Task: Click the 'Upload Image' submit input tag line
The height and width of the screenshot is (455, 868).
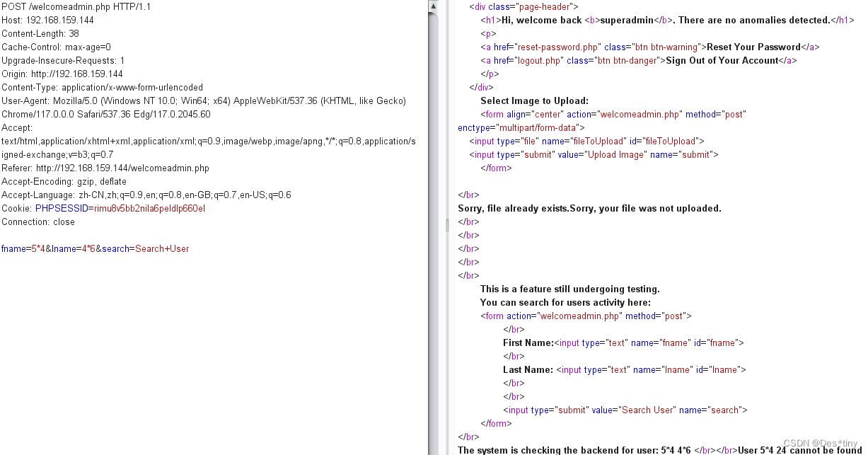Action: point(594,155)
